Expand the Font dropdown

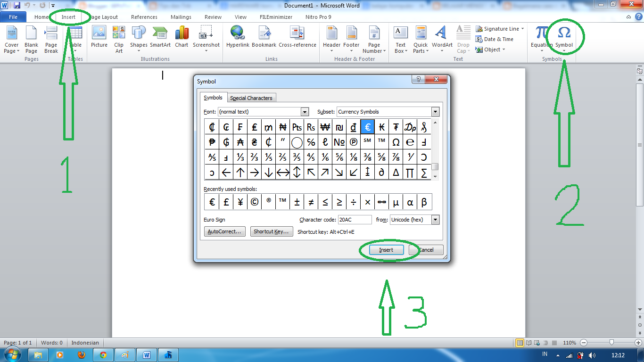305,112
